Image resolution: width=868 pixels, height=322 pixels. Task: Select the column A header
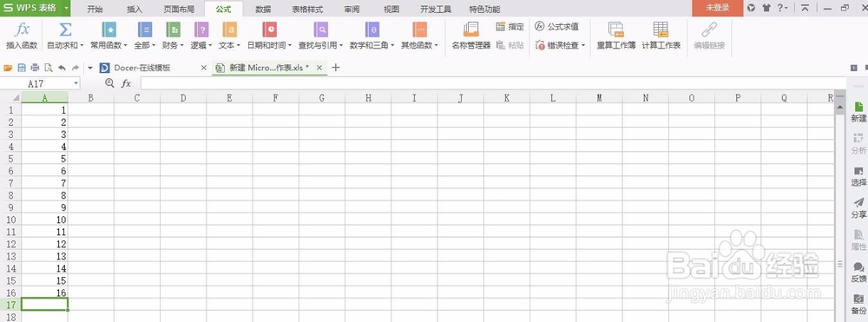[44, 98]
